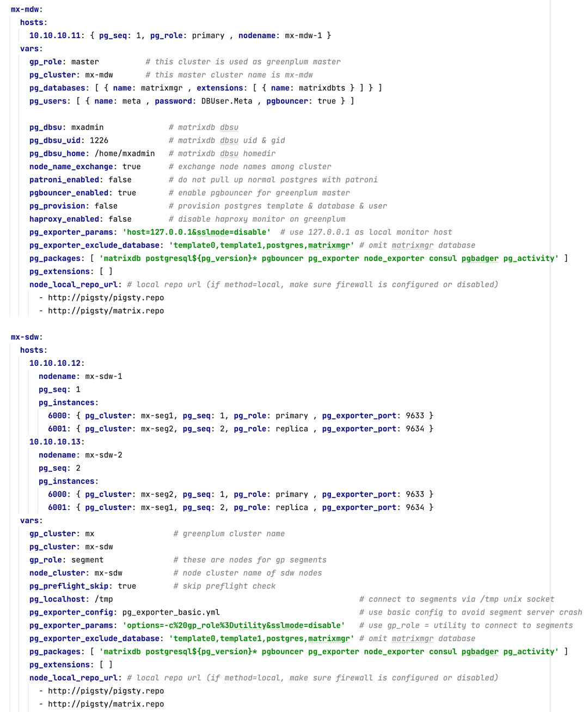This screenshot has width=588, height=712.
Task: Select the value 'pg_exporter_basic.yml'
Action: [x=171, y=612]
